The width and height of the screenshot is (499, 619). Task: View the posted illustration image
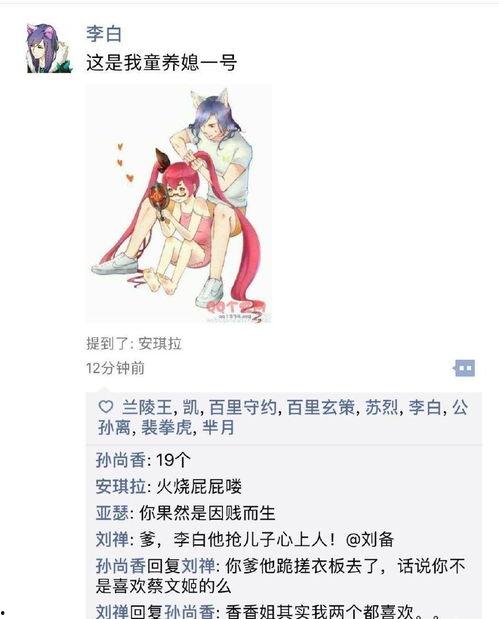tap(179, 204)
